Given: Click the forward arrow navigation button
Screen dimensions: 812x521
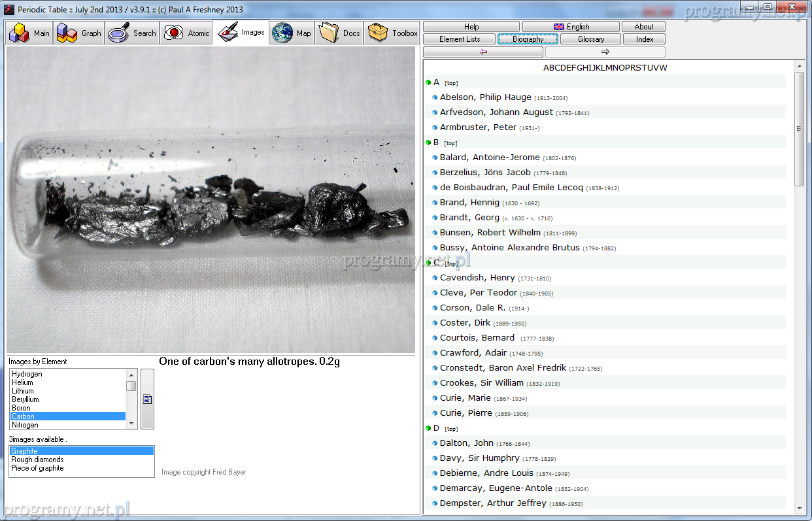Looking at the screenshot, I should (605, 52).
